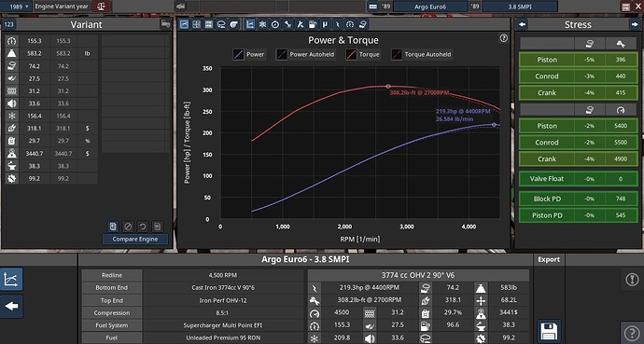Click the red icon at top right corner

coord(625,7)
